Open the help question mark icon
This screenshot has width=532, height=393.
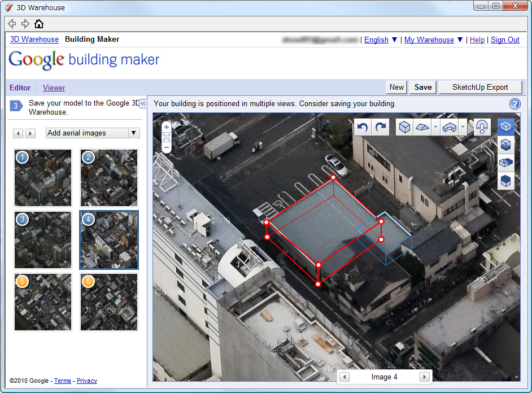514,104
